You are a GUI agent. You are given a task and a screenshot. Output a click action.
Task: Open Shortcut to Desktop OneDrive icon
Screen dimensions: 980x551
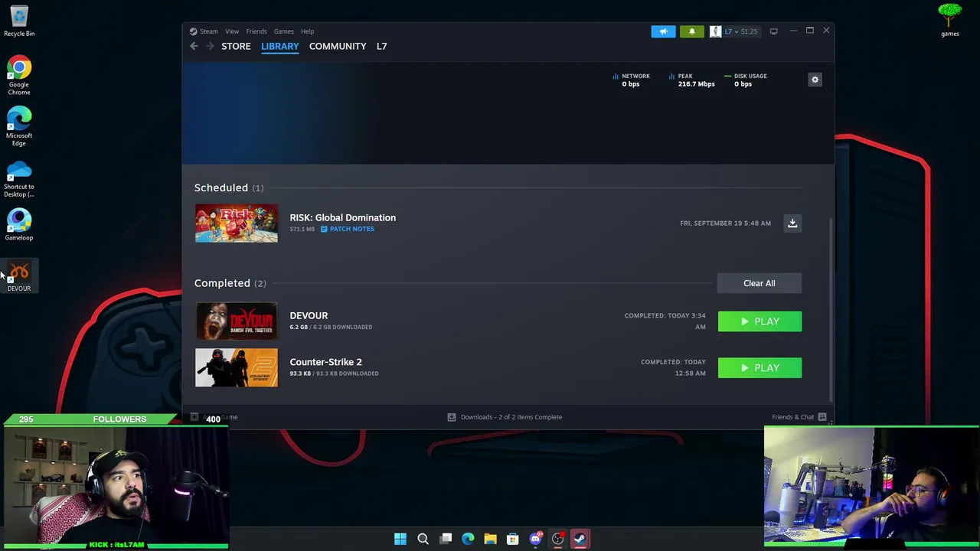pyautogui.click(x=19, y=178)
